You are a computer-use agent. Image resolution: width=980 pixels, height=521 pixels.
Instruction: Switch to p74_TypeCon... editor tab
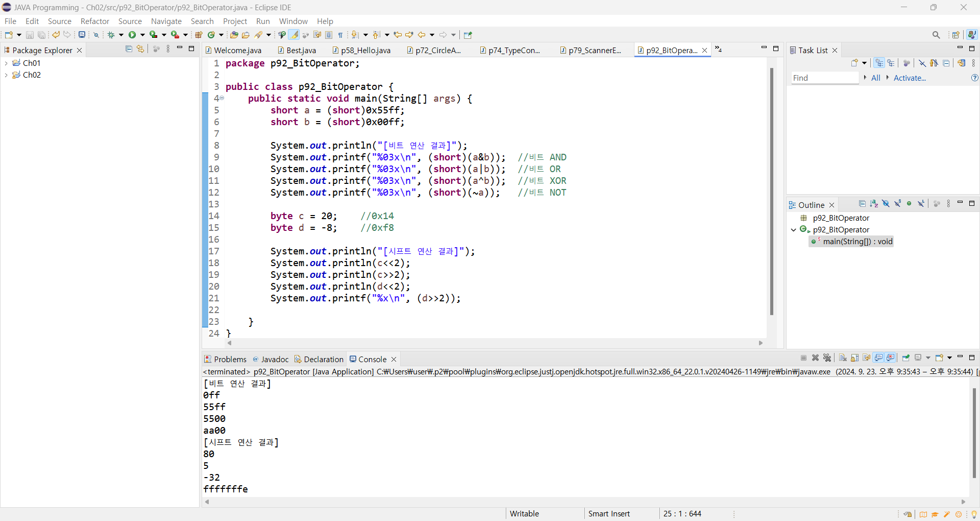point(510,50)
